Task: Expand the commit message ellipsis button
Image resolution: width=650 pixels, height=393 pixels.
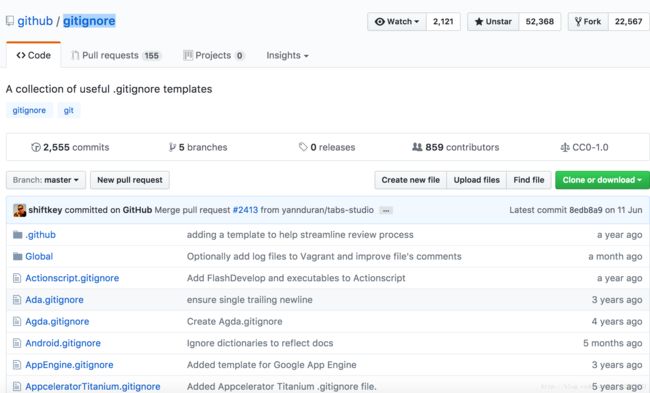Action: tap(386, 211)
